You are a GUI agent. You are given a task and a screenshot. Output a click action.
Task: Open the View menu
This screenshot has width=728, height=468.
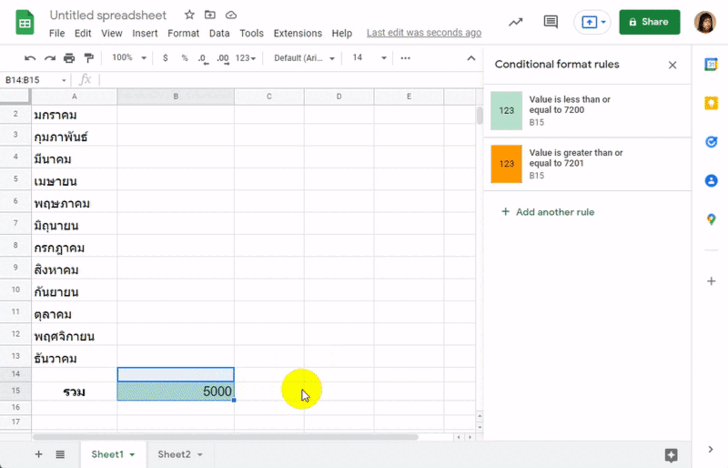click(111, 33)
